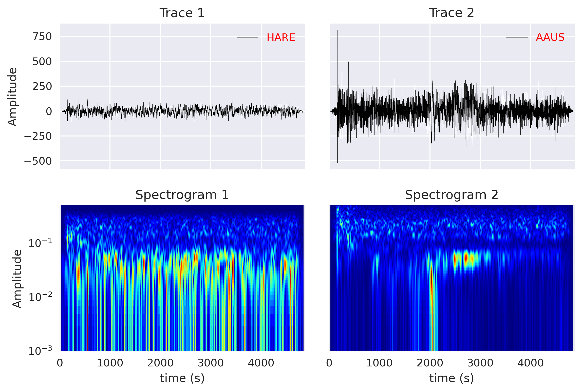Click the 250 amplitude tick label
Viewport: 582px width, 392px height.
[x=42, y=86]
